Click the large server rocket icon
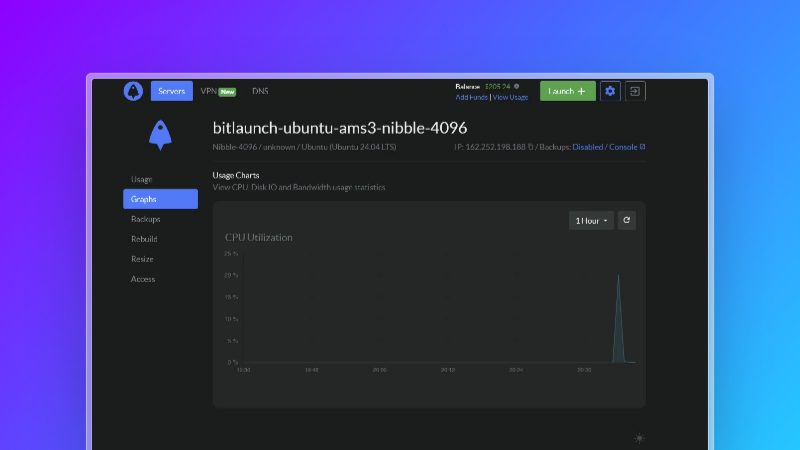The width and height of the screenshot is (800, 450). (x=158, y=134)
